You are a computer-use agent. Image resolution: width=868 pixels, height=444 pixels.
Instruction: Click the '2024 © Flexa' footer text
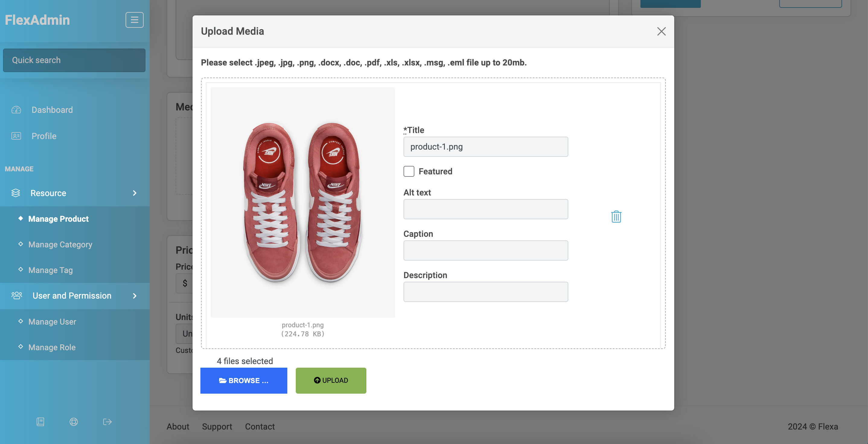point(813,427)
